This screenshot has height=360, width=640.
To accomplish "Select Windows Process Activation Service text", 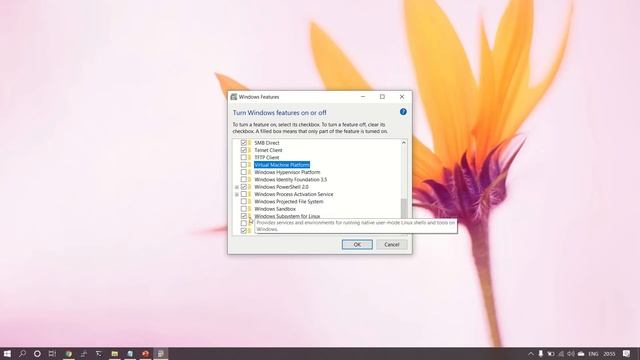I will click(x=294, y=194).
